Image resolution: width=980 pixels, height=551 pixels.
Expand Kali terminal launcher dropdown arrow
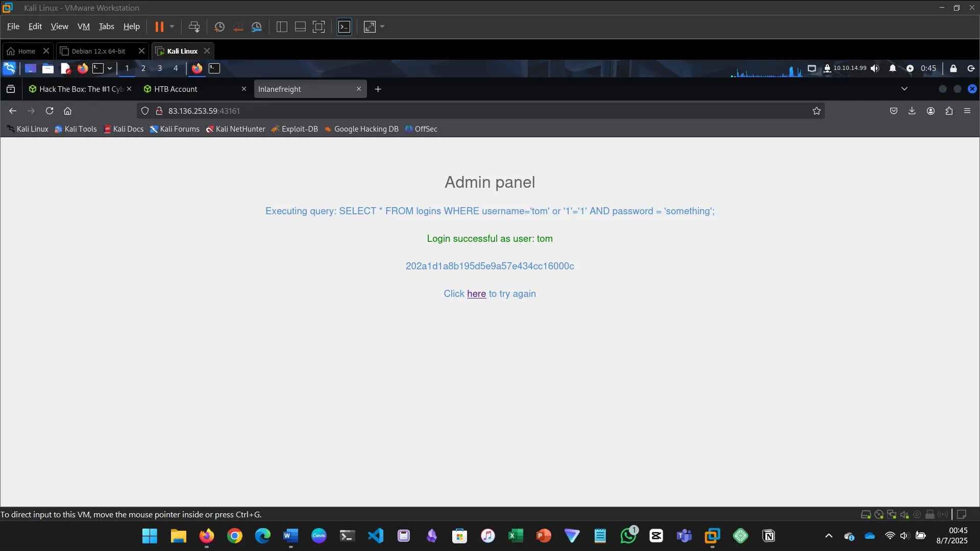(110, 68)
